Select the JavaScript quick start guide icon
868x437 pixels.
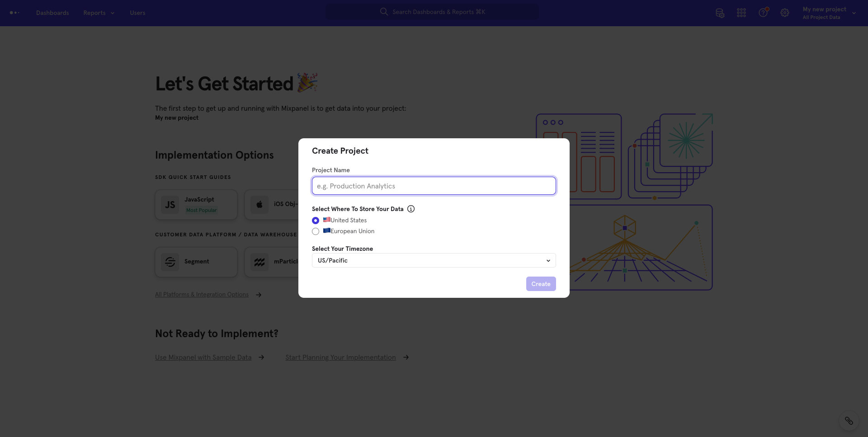(x=170, y=204)
